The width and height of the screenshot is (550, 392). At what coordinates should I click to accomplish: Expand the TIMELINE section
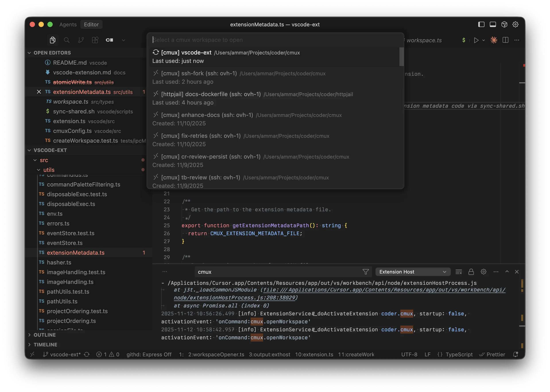pyautogui.click(x=45, y=344)
